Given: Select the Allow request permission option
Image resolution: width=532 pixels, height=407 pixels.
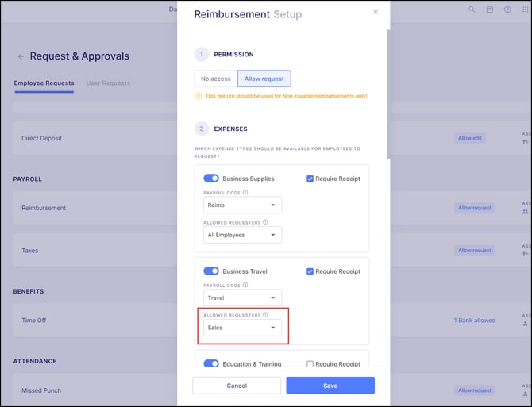Looking at the screenshot, I should tap(264, 79).
